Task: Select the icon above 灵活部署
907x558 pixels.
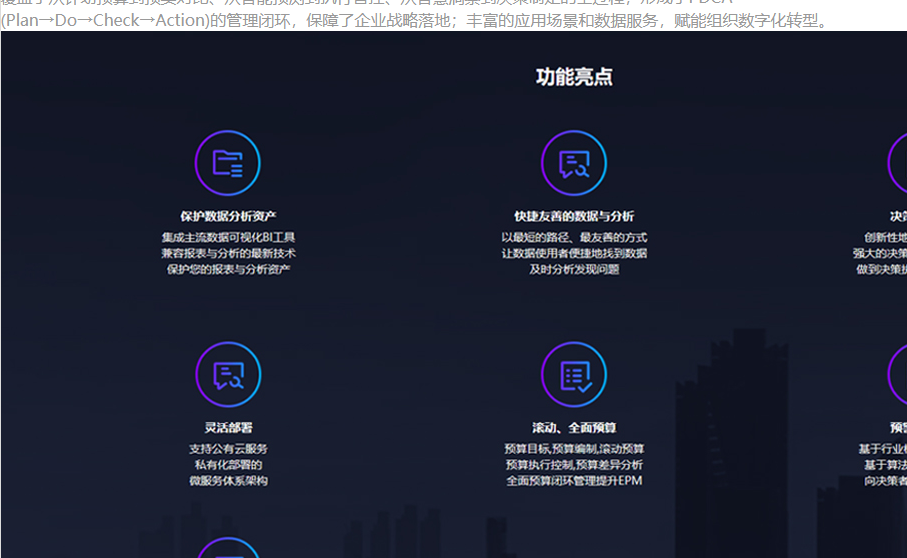Action: [x=228, y=374]
